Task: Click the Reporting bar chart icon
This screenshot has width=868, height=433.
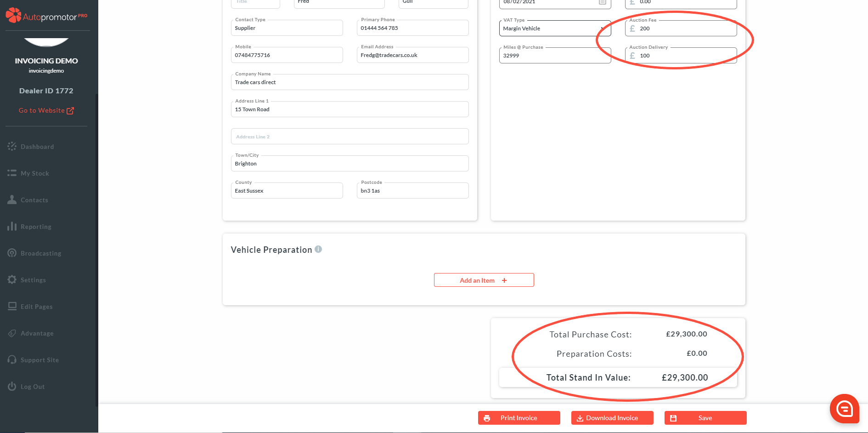Action: (12, 227)
